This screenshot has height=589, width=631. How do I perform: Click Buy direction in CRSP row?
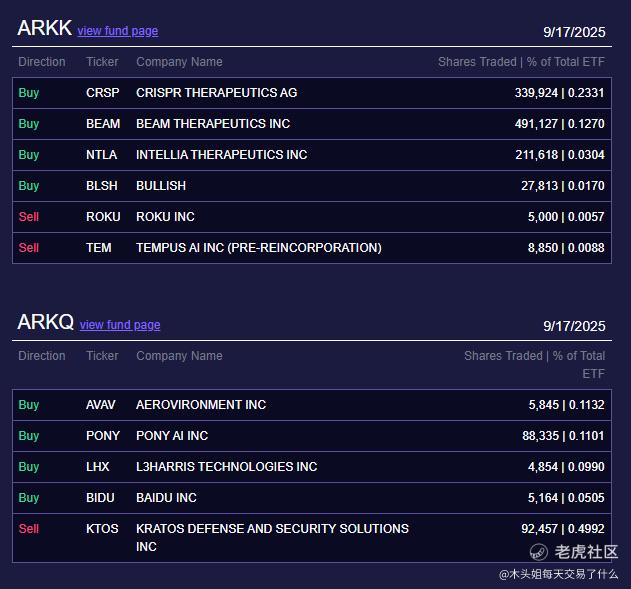pyautogui.click(x=29, y=93)
